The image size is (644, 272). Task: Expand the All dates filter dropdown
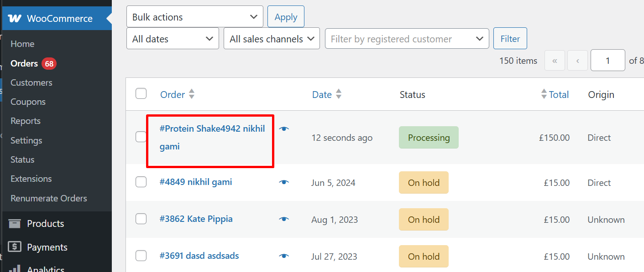point(172,39)
